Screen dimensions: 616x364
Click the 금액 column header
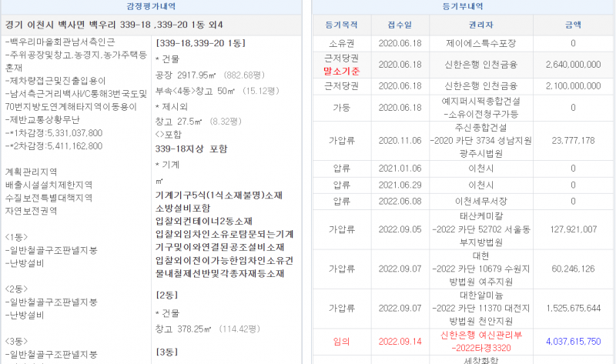click(x=573, y=25)
